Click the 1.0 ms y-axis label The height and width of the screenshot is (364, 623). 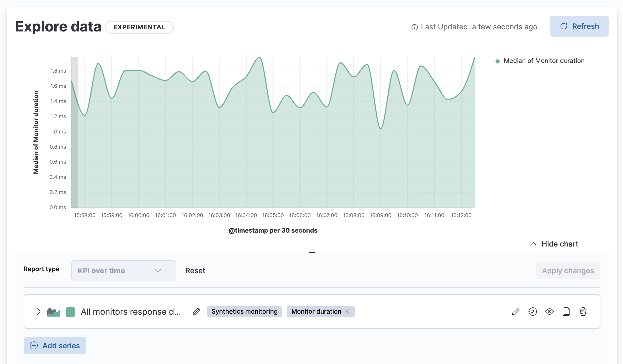[58, 132]
